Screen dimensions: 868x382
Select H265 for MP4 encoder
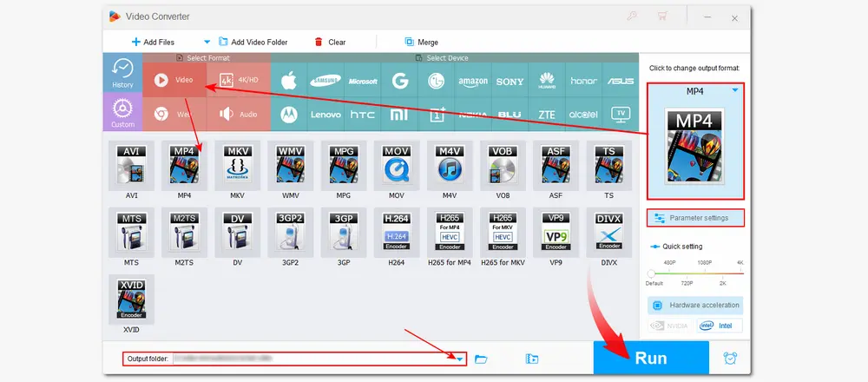[x=450, y=233]
